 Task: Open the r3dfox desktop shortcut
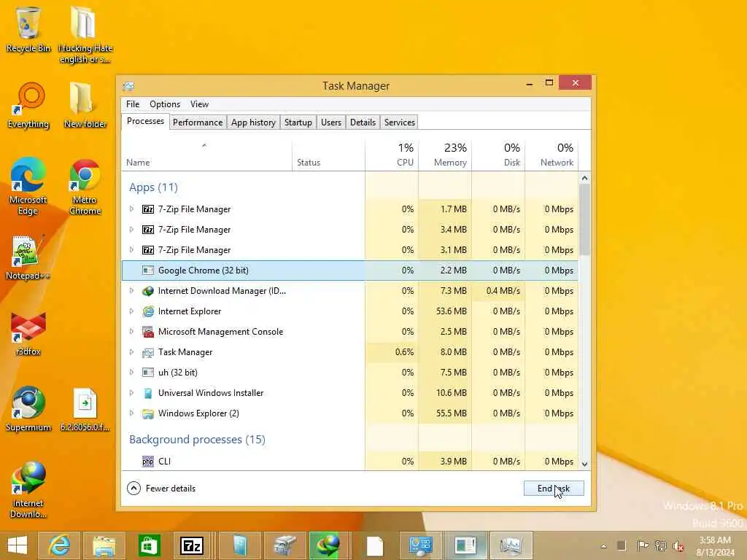click(28, 333)
